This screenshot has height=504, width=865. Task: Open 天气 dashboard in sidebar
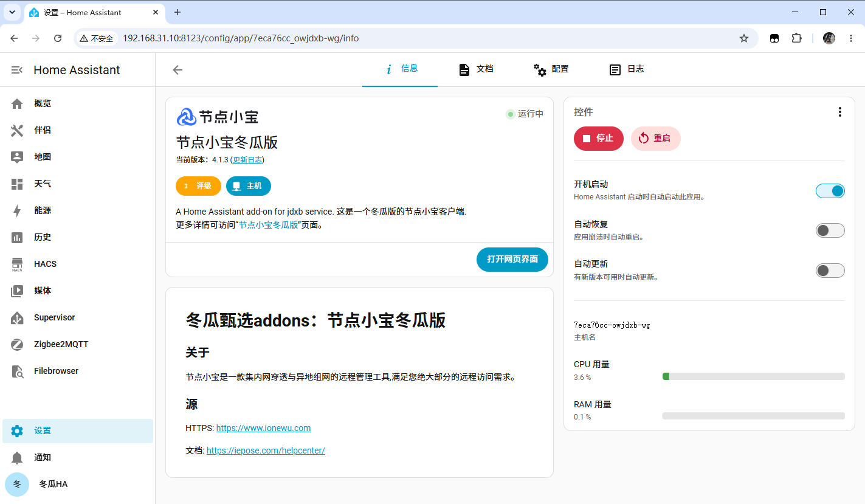coord(78,184)
